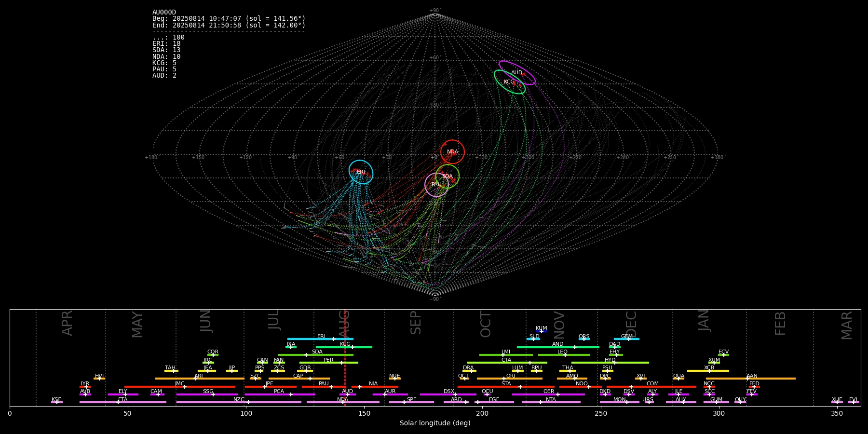The width and height of the screenshot is (868, 434).
Task: Click the NIA red bar in the timeline
Action: click(x=375, y=386)
